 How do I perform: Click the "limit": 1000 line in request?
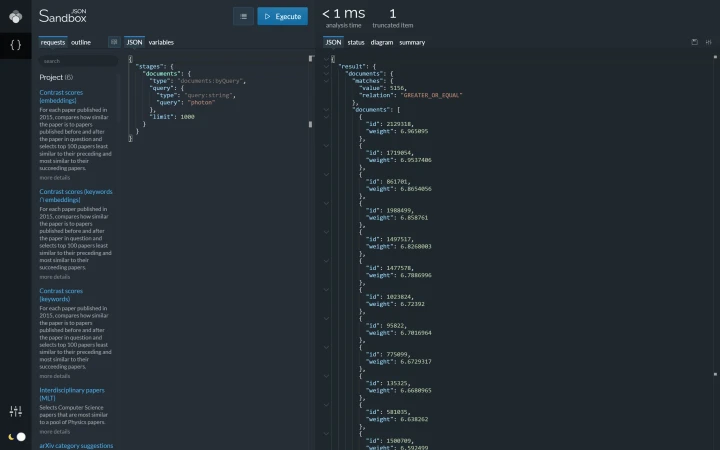pyautogui.click(x=172, y=117)
